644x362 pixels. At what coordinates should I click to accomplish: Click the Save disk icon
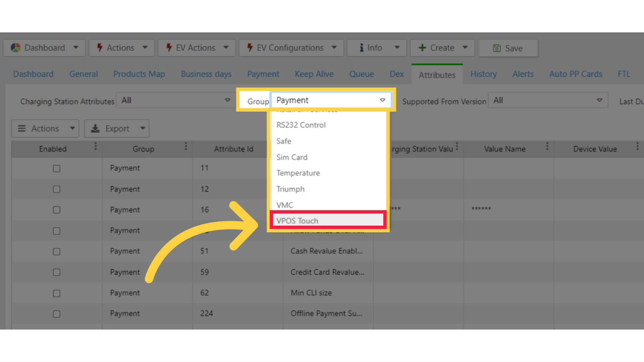pos(497,48)
